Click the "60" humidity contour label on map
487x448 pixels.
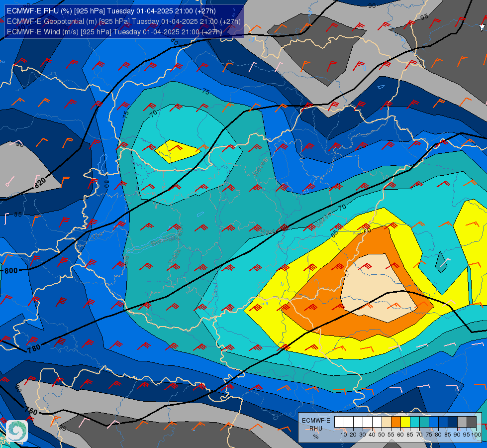click(x=367, y=230)
